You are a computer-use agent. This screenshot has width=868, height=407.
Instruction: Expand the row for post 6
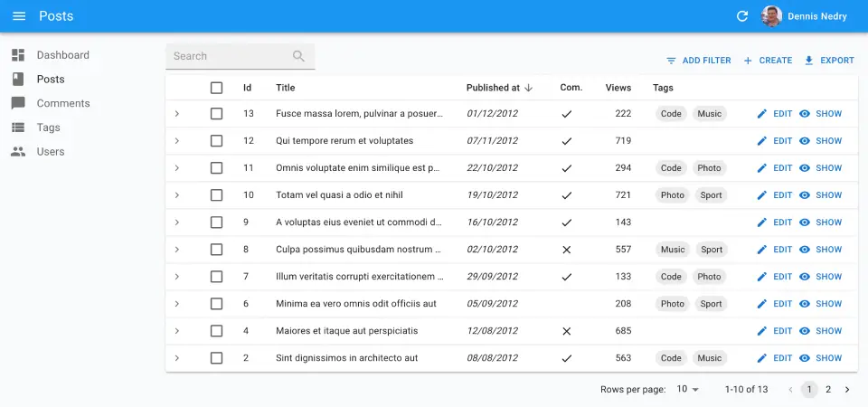[x=177, y=304]
